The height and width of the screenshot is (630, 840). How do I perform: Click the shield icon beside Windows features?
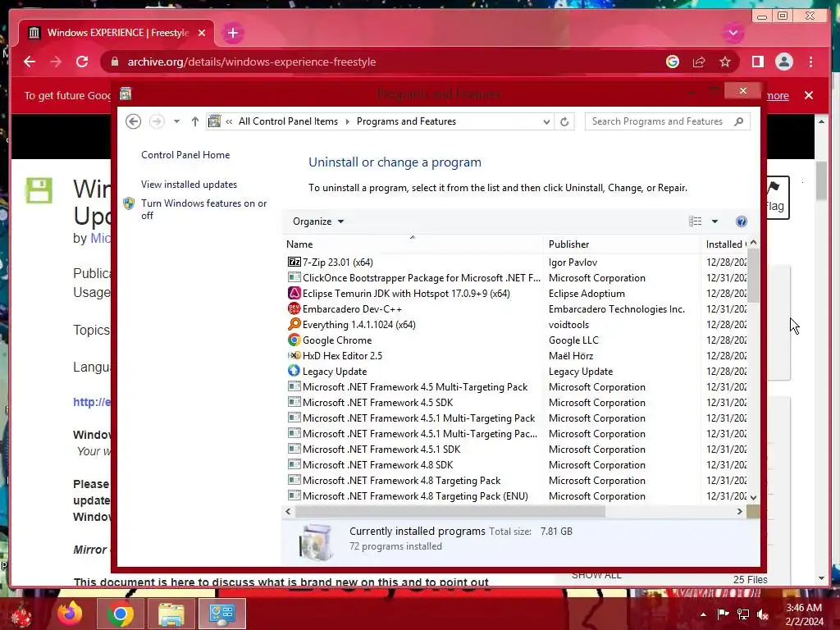[x=129, y=203]
